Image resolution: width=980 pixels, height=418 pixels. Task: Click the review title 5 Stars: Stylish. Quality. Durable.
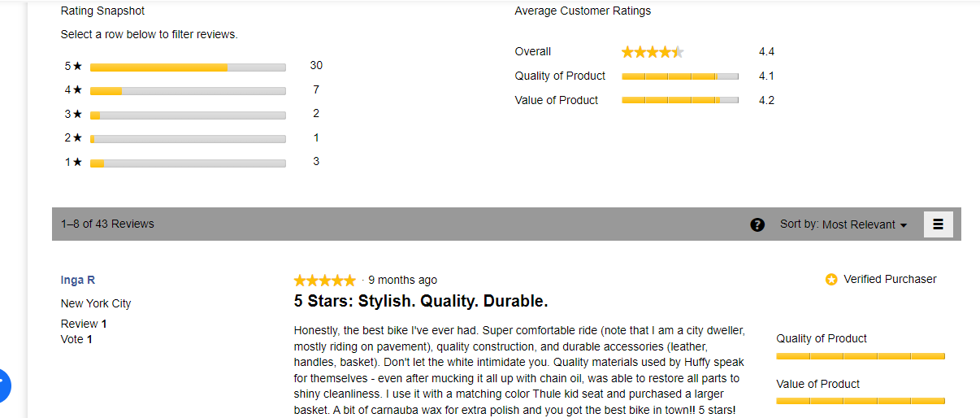tap(421, 302)
